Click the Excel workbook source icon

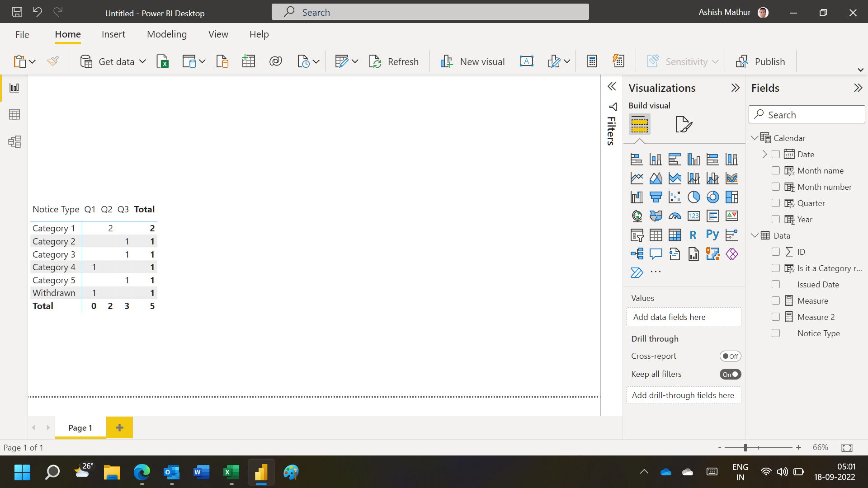pos(162,61)
